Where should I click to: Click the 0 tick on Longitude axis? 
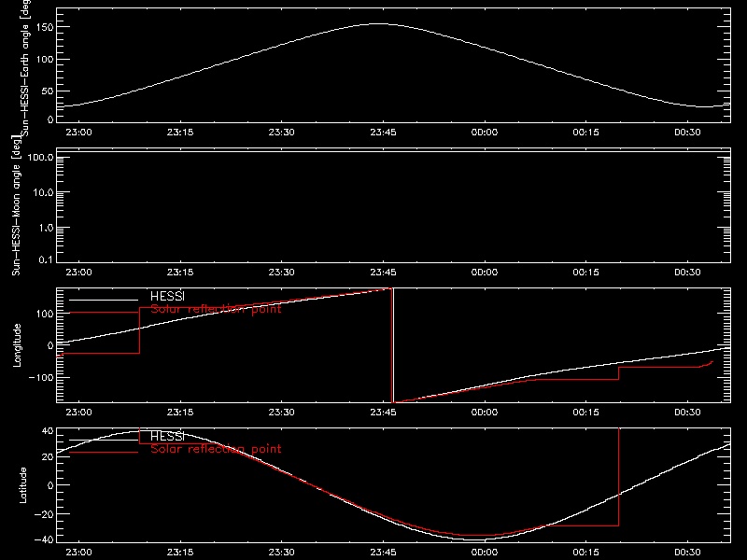point(50,345)
